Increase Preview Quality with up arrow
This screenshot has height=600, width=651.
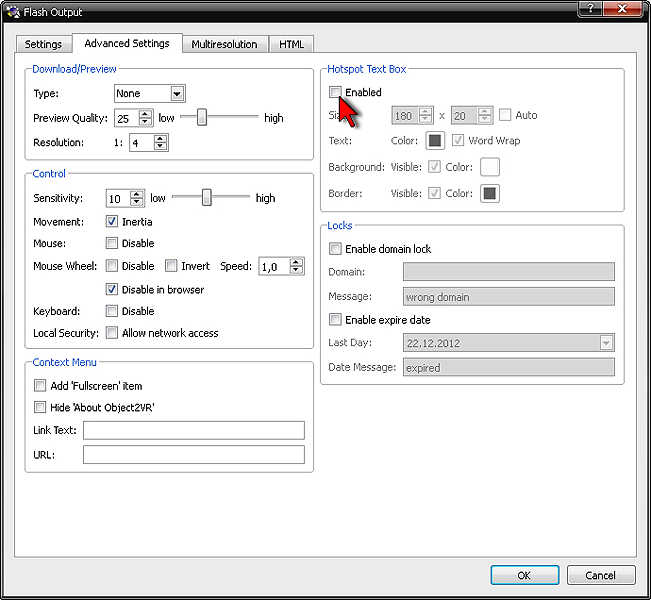145,114
